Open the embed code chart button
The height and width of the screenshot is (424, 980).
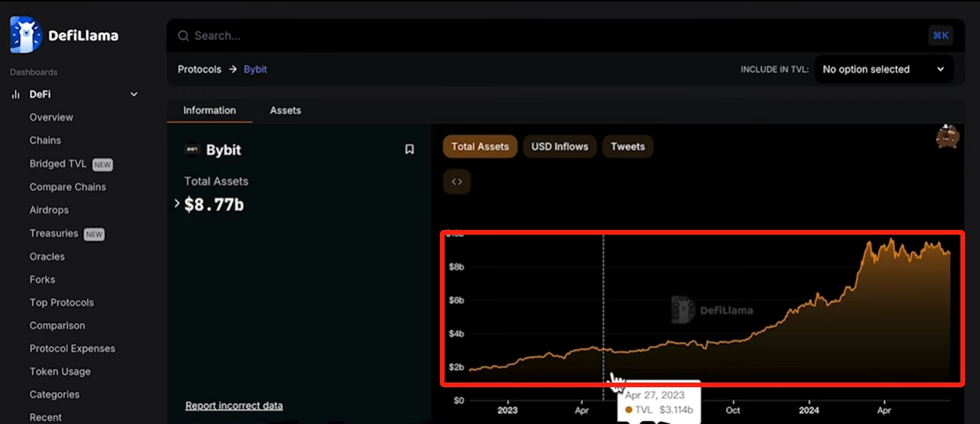point(457,181)
